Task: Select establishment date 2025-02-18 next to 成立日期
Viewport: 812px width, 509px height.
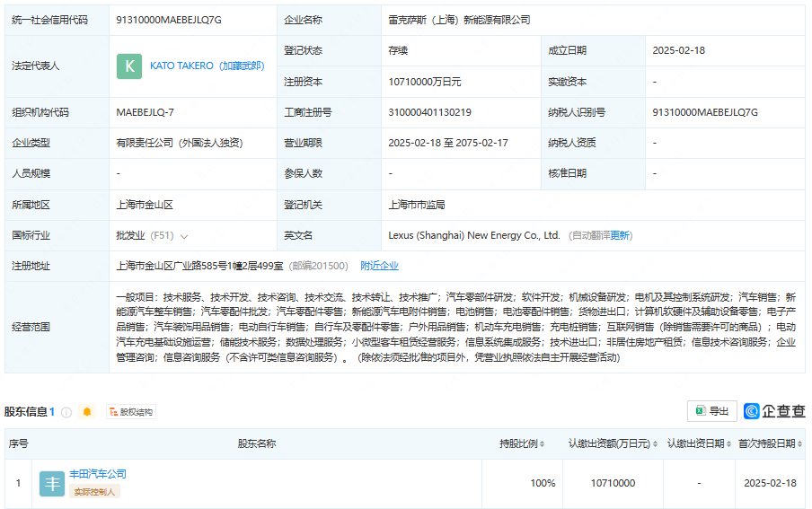Action: point(678,50)
